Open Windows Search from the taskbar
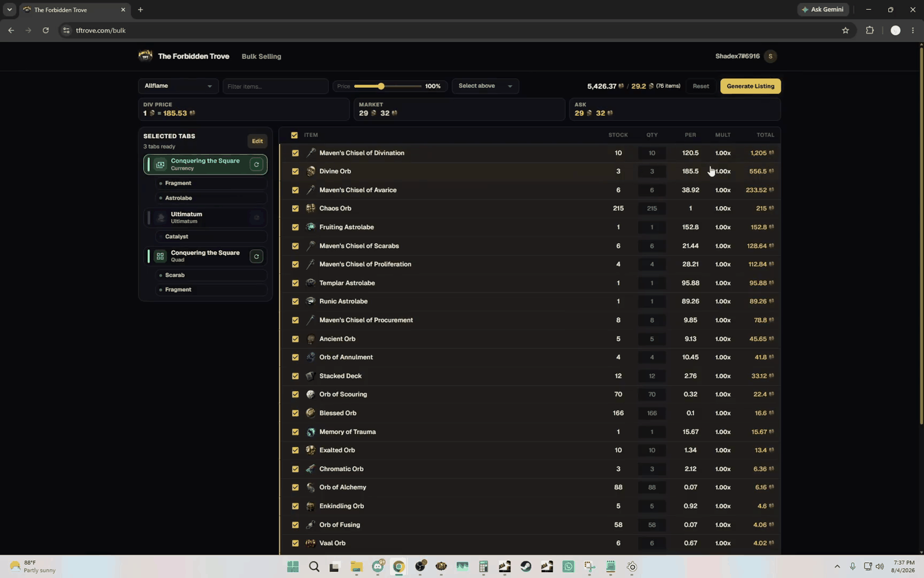The width and height of the screenshot is (924, 578). 314,567
